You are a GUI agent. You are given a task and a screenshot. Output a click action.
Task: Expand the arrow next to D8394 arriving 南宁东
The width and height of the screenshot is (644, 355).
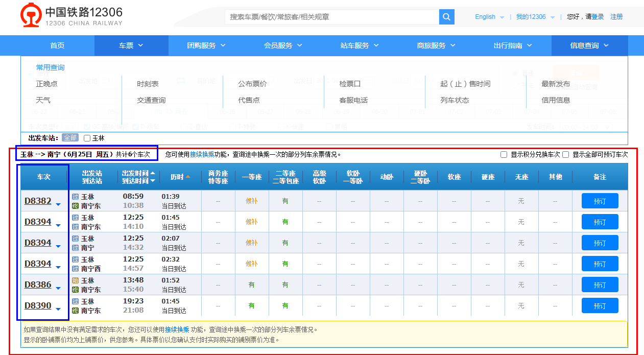58,225
